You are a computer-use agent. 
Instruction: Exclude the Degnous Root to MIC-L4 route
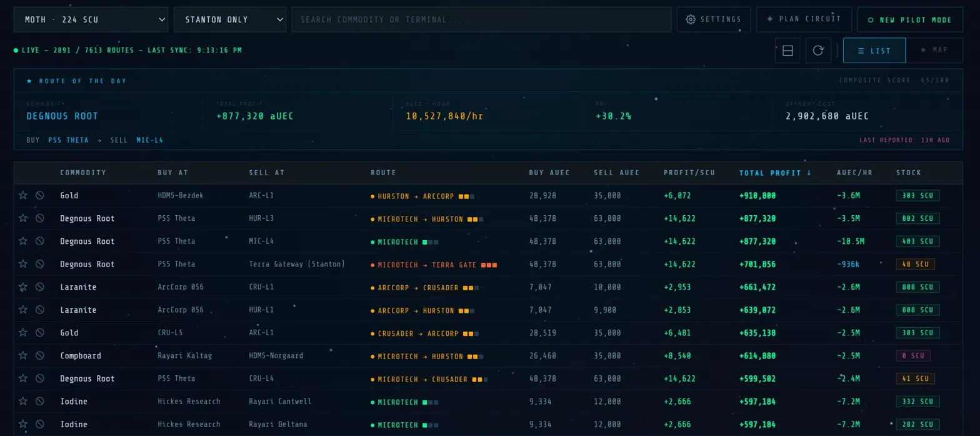[40, 241]
